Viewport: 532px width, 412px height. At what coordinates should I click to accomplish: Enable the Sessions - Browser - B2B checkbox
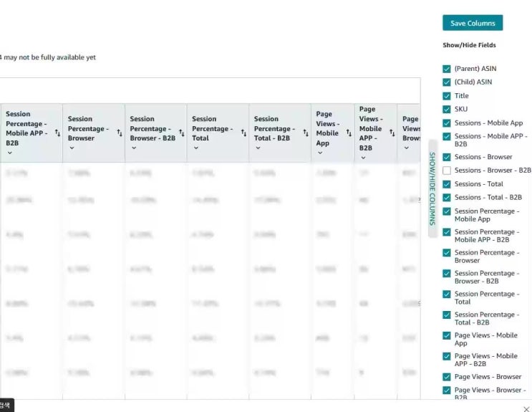click(447, 171)
